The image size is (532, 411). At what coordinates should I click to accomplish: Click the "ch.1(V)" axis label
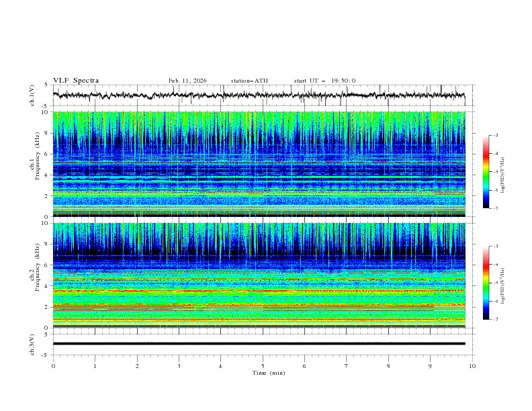pyautogui.click(x=32, y=95)
